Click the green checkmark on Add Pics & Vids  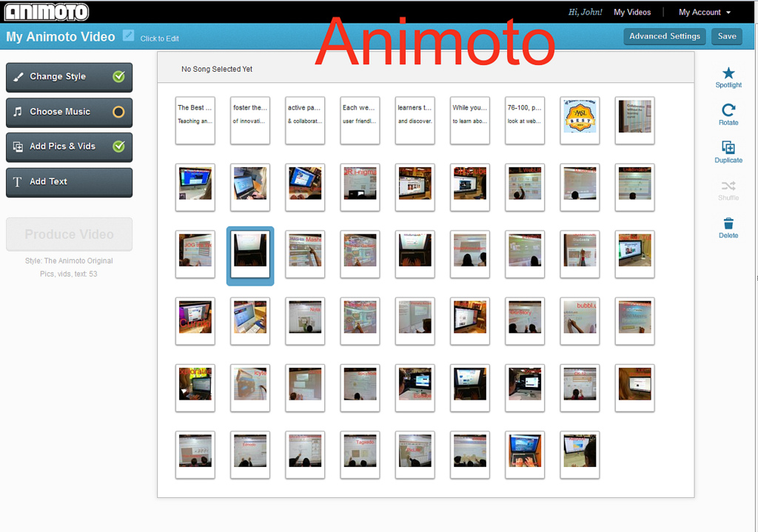(x=118, y=147)
